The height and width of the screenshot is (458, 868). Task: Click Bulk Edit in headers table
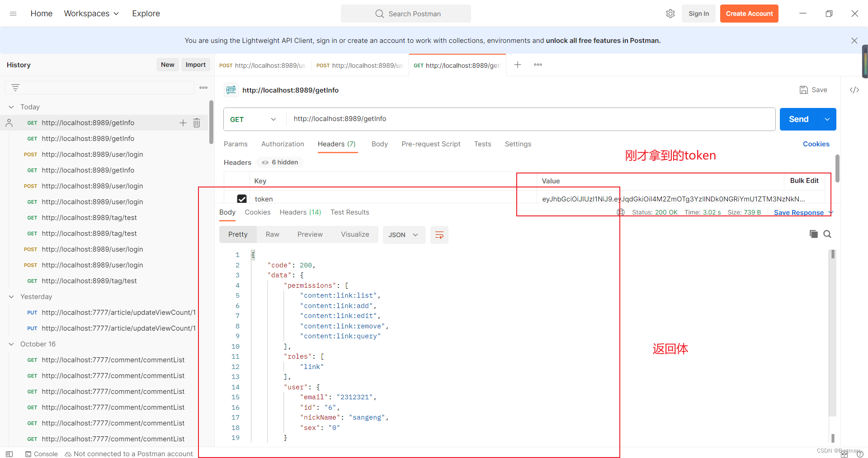[804, 181]
